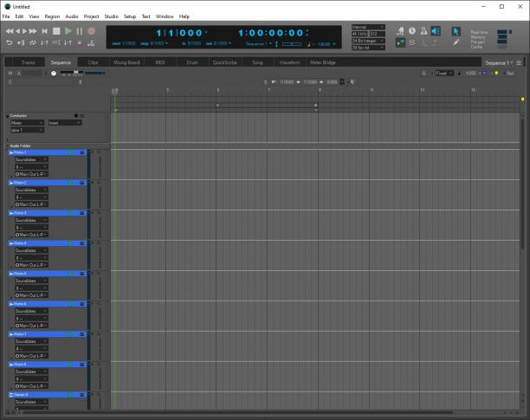Open the Waveform tab
530x420 pixels.
coord(289,62)
